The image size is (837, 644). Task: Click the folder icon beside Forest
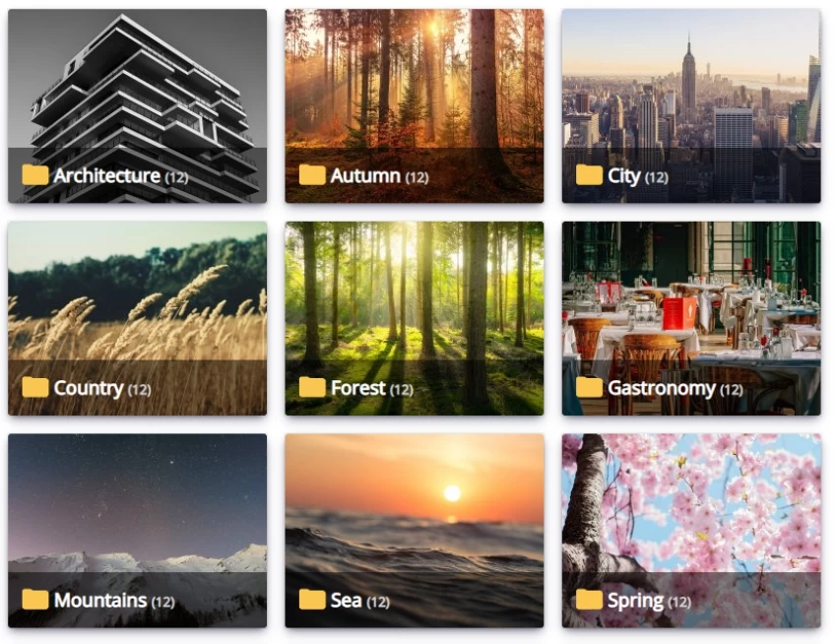tap(312, 387)
